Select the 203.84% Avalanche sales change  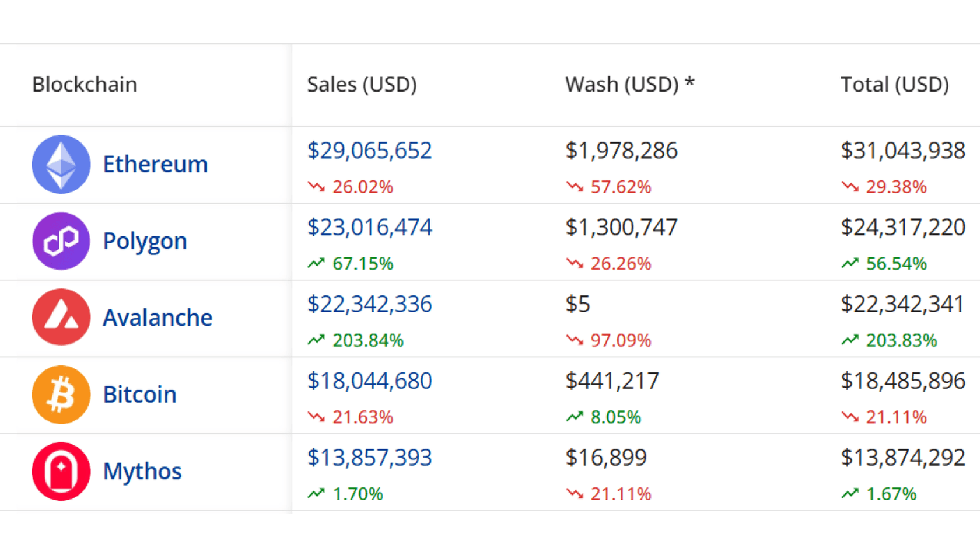(368, 340)
